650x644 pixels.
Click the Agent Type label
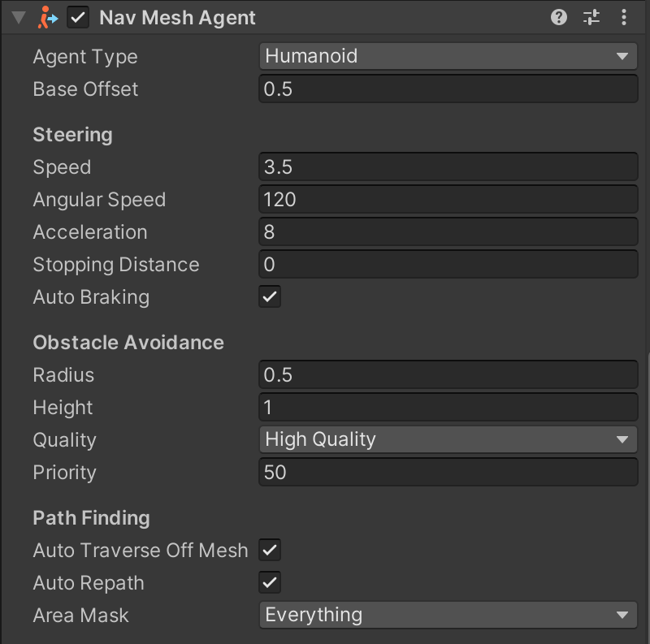tap(85, 57)
